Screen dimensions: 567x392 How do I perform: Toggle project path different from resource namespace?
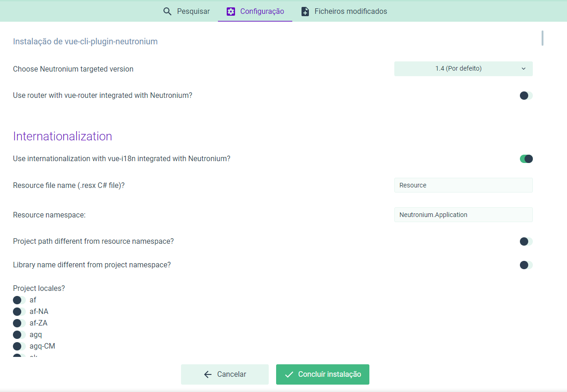(x=526, y=241)
